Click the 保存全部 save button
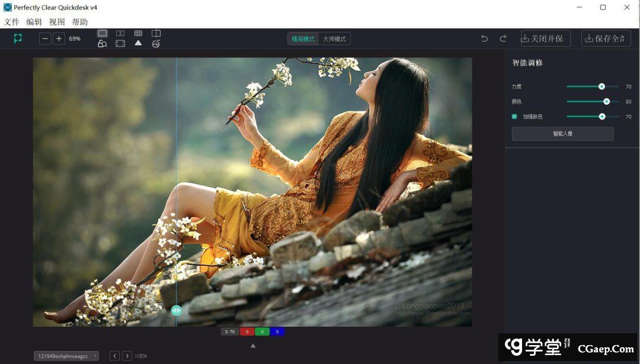Viewport: 640px width, 364px height. (x=606, y=38)
